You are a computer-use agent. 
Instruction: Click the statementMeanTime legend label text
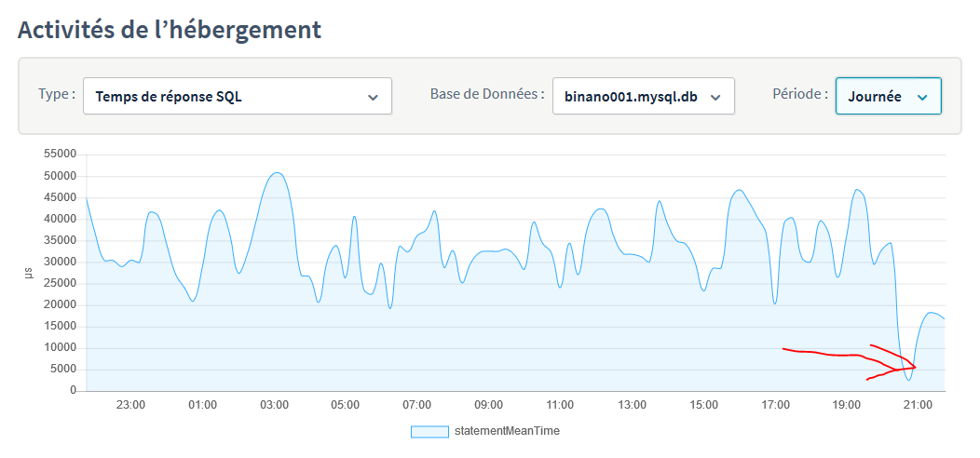tap(506, 432)
